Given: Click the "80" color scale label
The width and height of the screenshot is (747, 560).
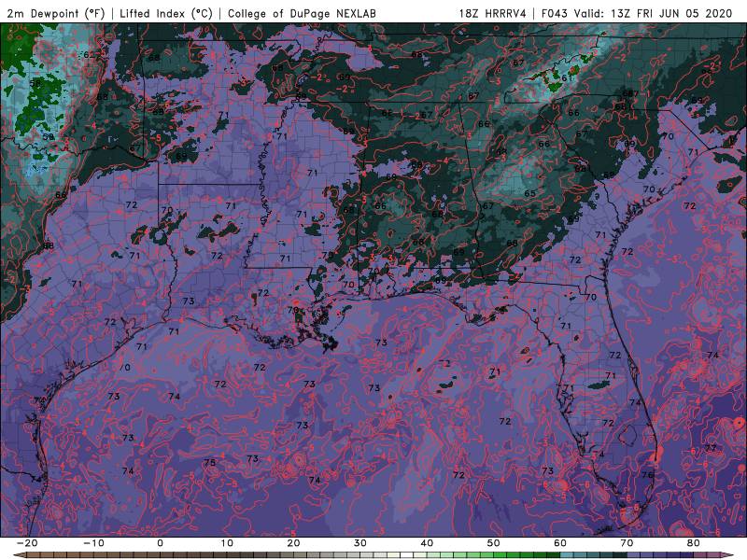Looking at the screenshot, I should pos(694,543).
